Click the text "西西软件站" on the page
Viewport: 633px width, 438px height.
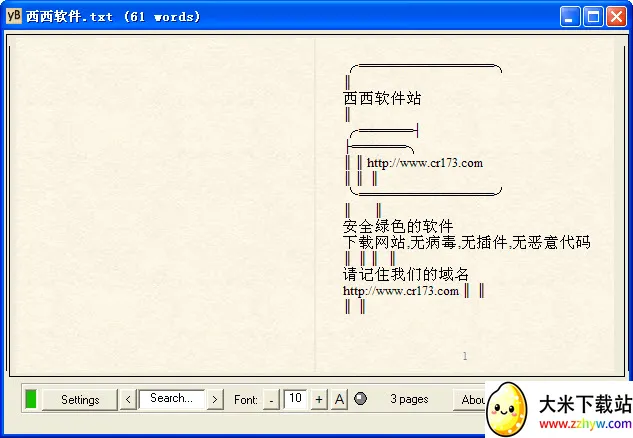pyautogui.click(x=382, y=98)
